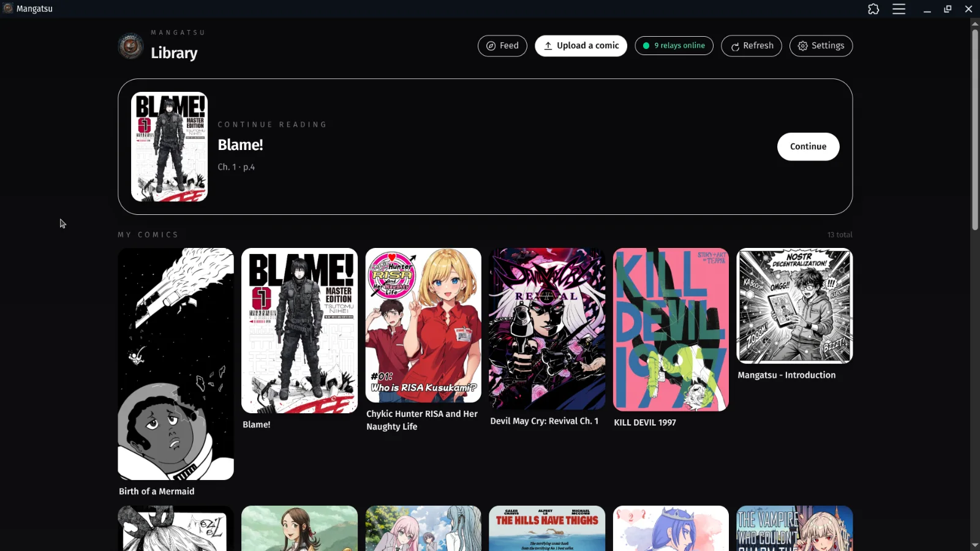Click the Mangatsu logo avatar beside Library
The width and height of the screenshot is (980, 551).
tap(130, 46)
